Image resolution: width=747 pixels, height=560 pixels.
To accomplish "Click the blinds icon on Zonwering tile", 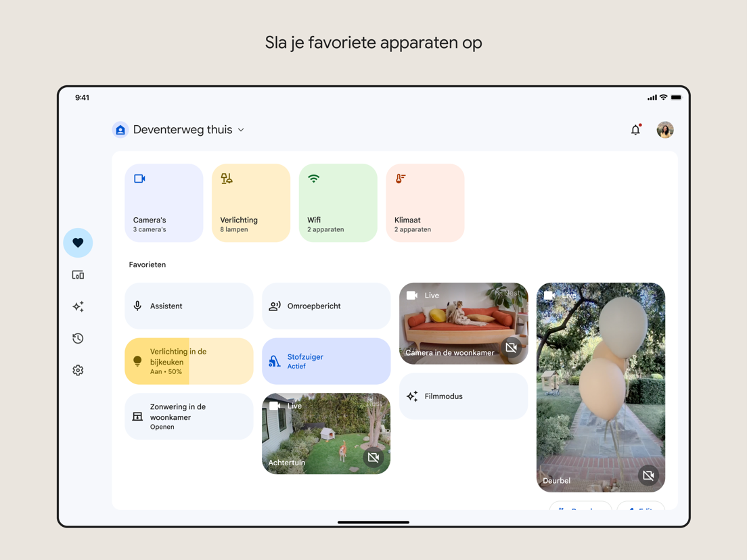I will pyautogui.click(x=137, y=417).
